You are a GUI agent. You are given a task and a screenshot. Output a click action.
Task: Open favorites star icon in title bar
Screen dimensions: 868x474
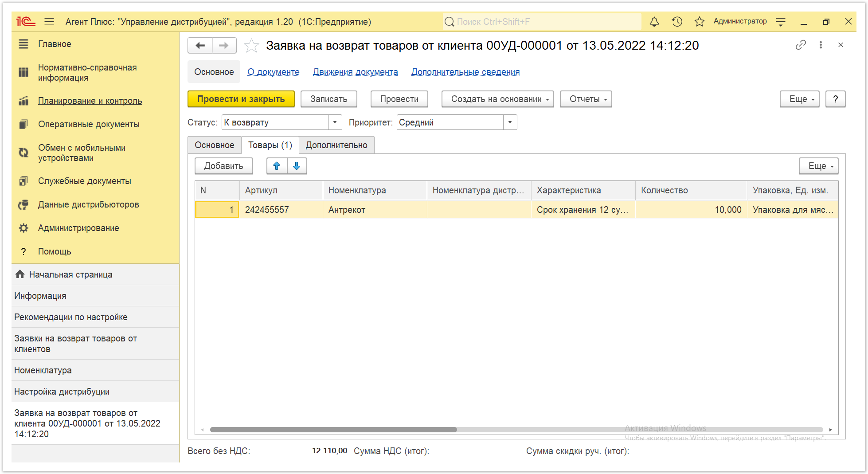(x=700, y=21)
